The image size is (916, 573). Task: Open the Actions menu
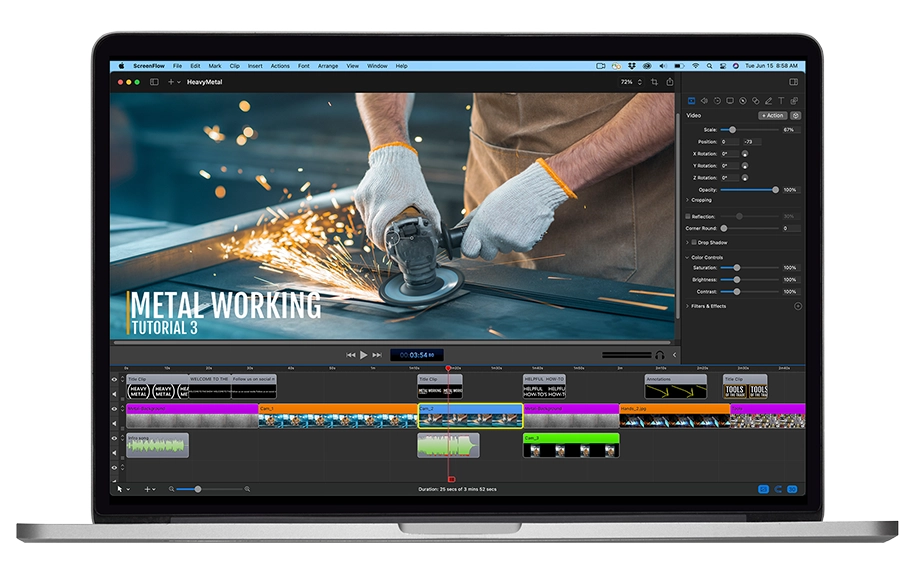pos(280,66)
